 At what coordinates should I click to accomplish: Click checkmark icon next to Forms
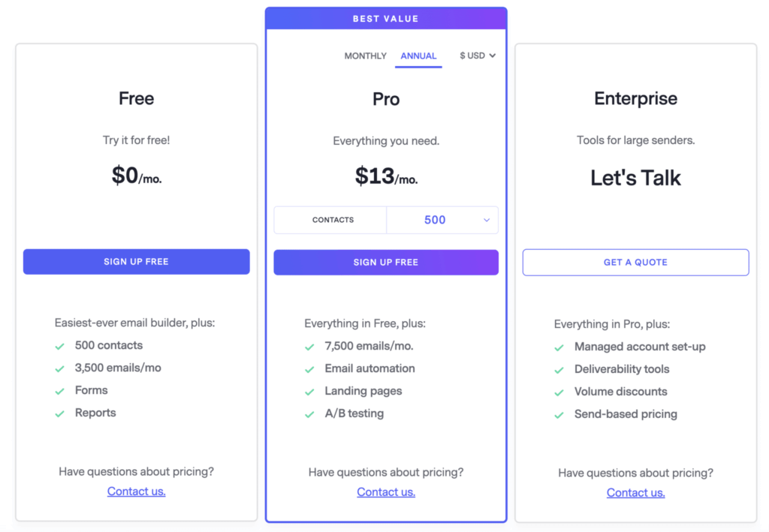(60, 392)
